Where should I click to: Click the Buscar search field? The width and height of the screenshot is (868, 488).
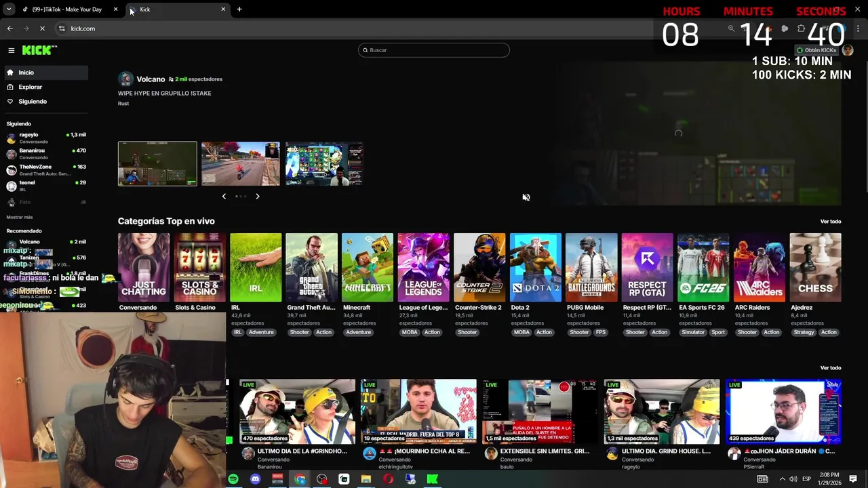pos(434,50)
